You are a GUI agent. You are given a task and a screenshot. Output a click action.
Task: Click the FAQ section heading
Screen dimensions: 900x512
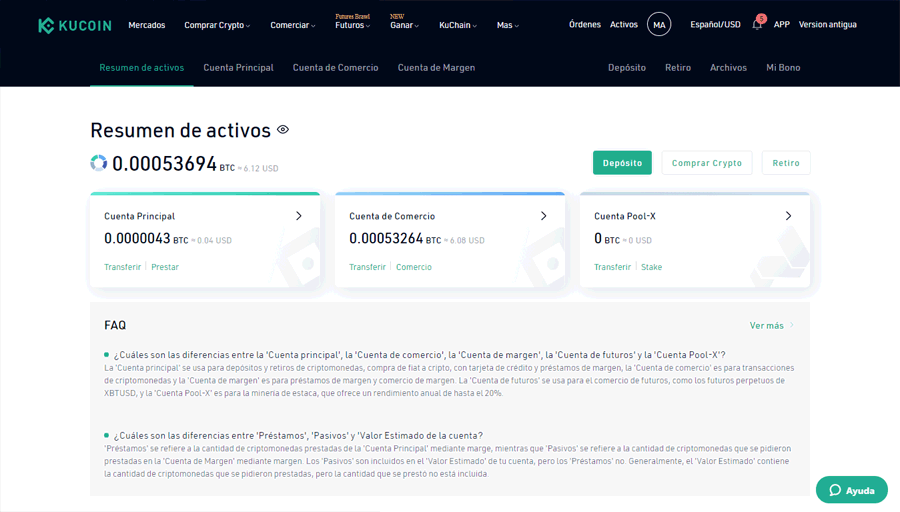[x=115, y=325]
